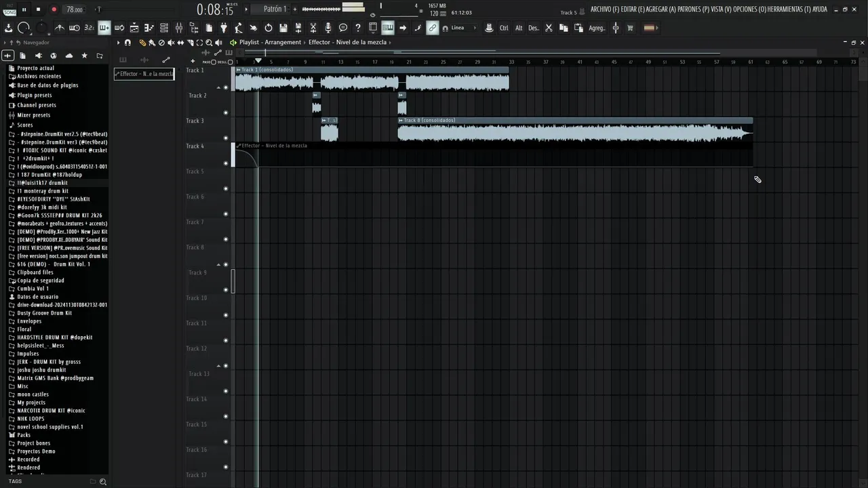The height and width of the screenshot is (488, 868).
Task: Collapse Track 1 group arrow
Action: coord(218,87)
